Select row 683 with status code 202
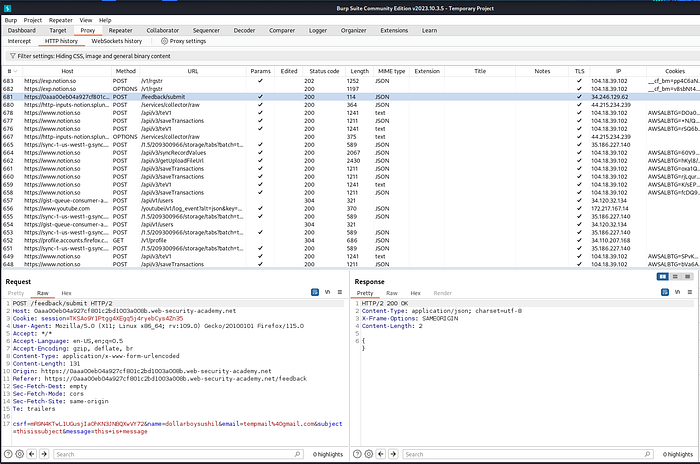 tap(350, 81)
